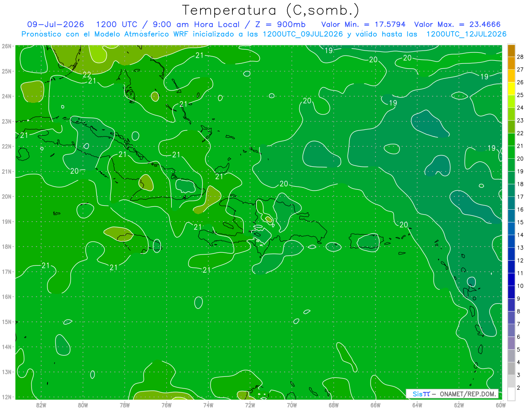The image size is (532, 411).
Task: Click the white swatch below color scale label 2
Action: point(511,394)
